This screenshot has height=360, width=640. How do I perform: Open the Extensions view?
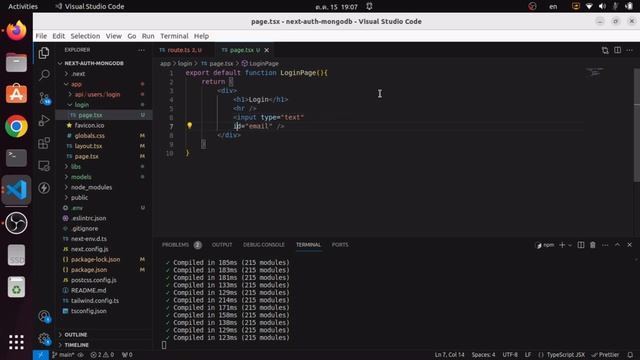pos(44,143)
